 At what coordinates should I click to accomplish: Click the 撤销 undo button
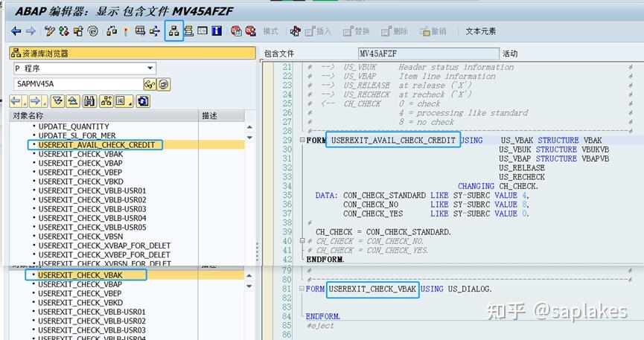pyautogui.click(x=433, y=31)
